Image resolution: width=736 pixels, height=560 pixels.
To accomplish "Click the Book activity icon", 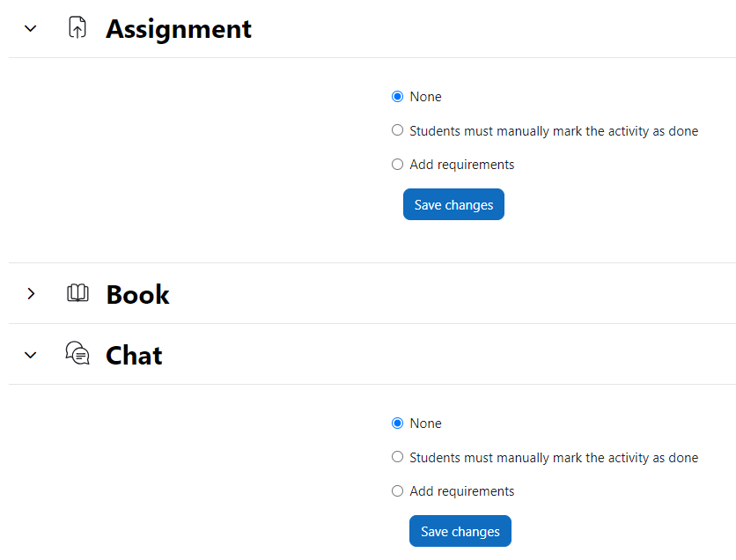I will (x=77, y=293).
